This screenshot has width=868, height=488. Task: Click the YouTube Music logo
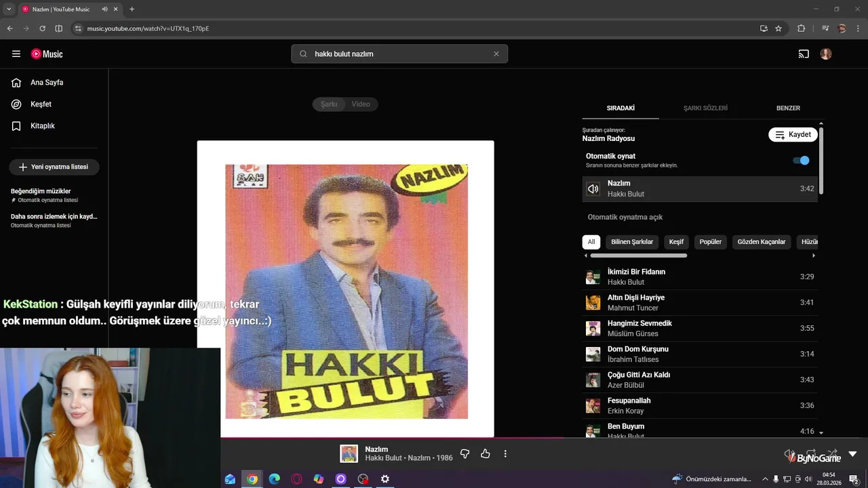pyautogui.click(x=47, y=54)
